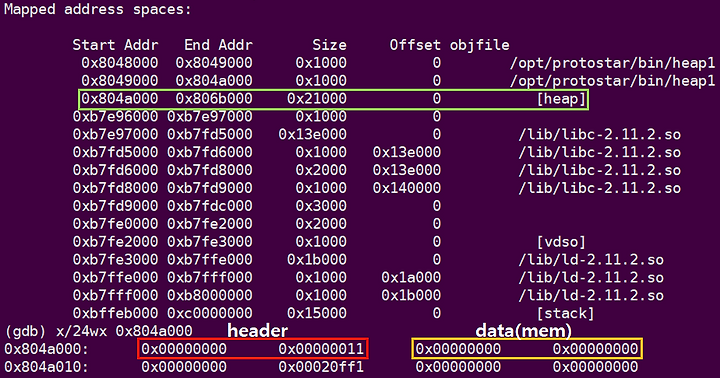Select start address 0xb7fe0000

[x=115, y=224]
